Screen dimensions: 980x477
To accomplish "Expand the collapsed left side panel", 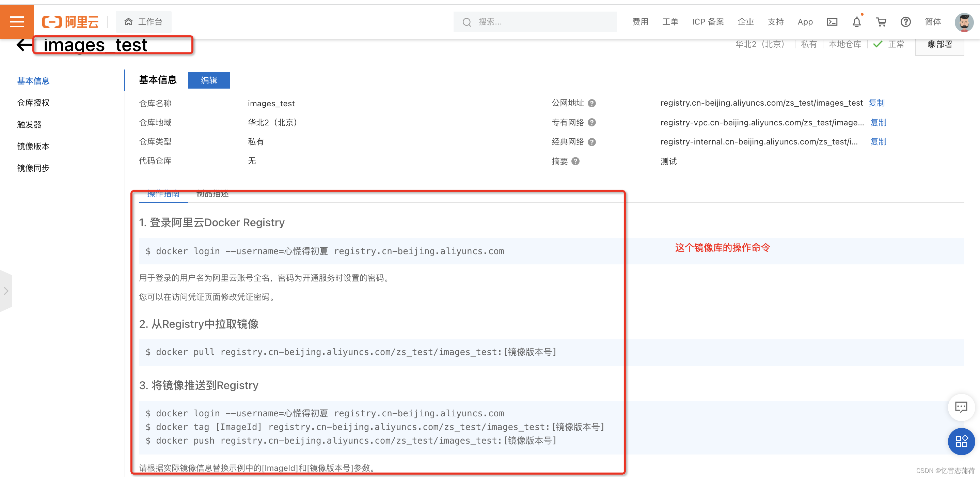I will [6, 291].
